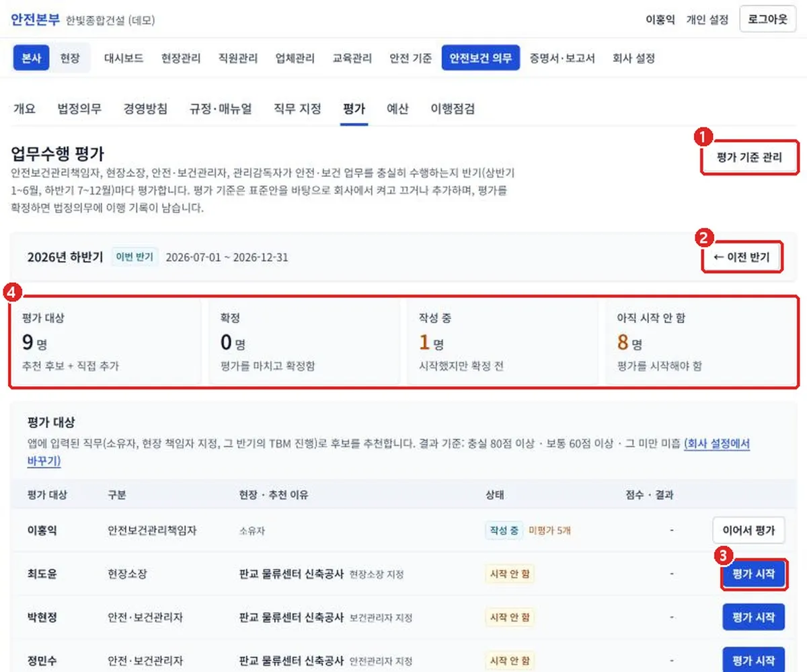Screen dimensions: 807x672
Task: Click the name 박현정 in the table
Action: point(42,617)
